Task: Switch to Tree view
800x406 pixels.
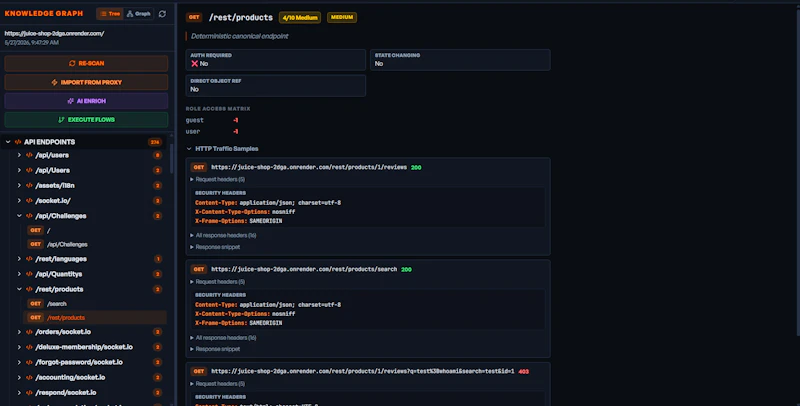Action: coord(110,14)
